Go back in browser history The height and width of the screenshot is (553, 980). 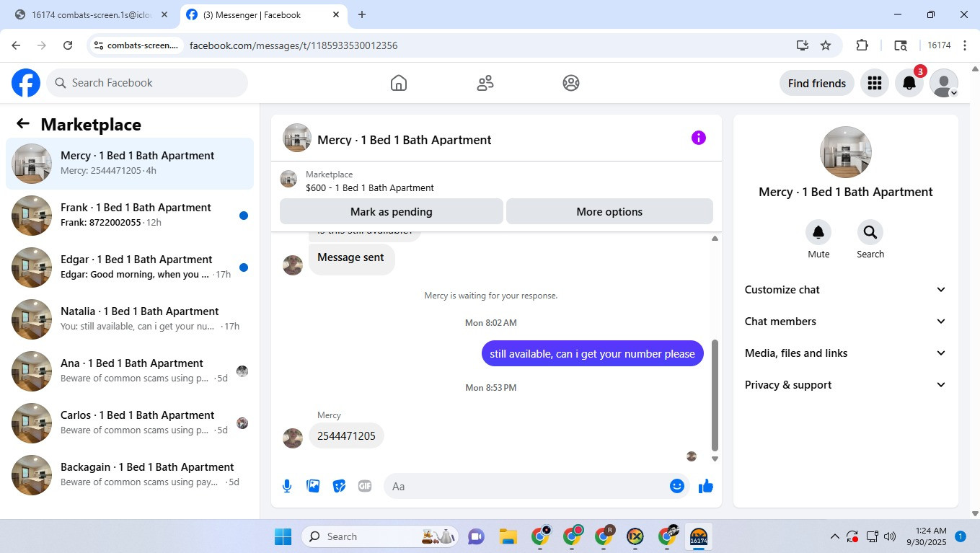pos(16,45)
